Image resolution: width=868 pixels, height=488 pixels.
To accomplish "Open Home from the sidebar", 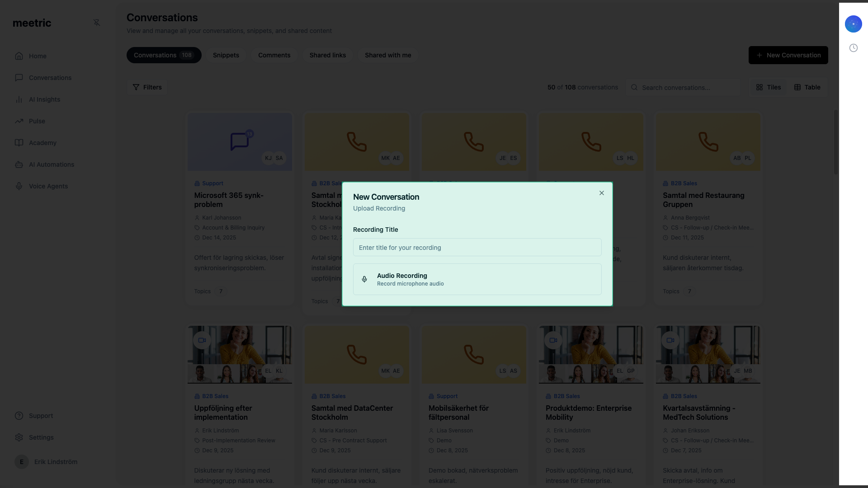I will (38, 56).
